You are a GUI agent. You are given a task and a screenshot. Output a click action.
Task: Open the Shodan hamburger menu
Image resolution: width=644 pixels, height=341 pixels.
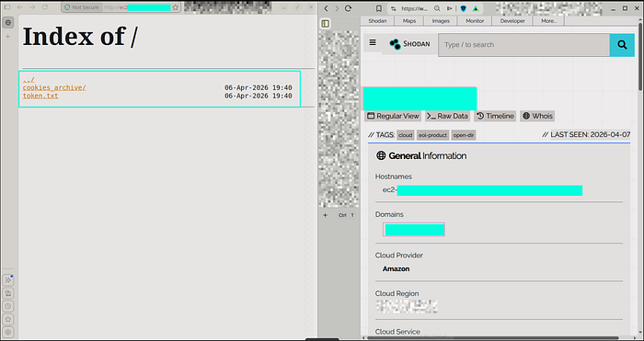tap(373, 42)
